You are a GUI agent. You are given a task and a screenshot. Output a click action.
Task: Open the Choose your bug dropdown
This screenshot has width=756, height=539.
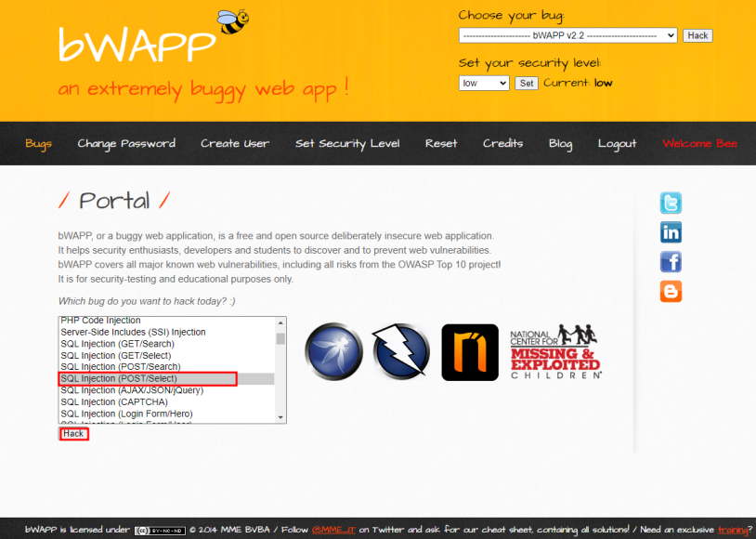tap(568, 35)
